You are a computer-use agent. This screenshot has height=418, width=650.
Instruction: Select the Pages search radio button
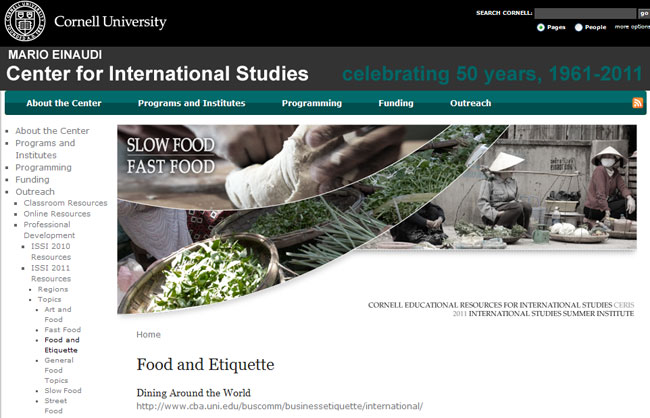coord(541,27)
